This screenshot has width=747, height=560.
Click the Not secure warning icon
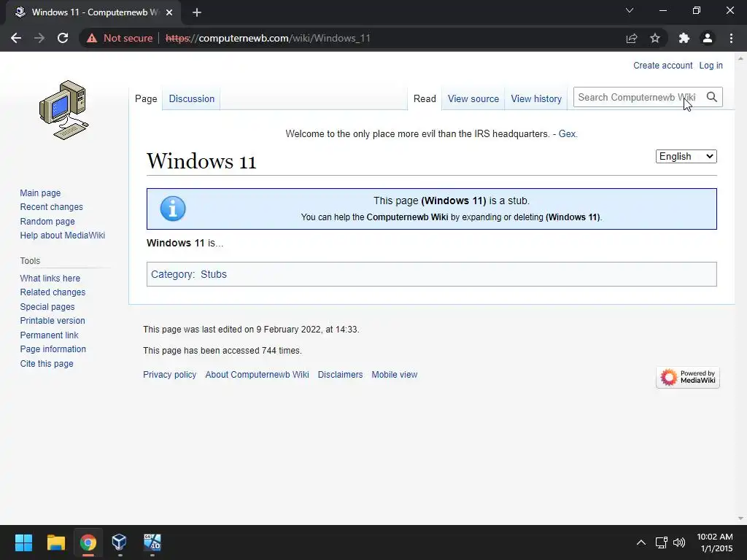92,38
